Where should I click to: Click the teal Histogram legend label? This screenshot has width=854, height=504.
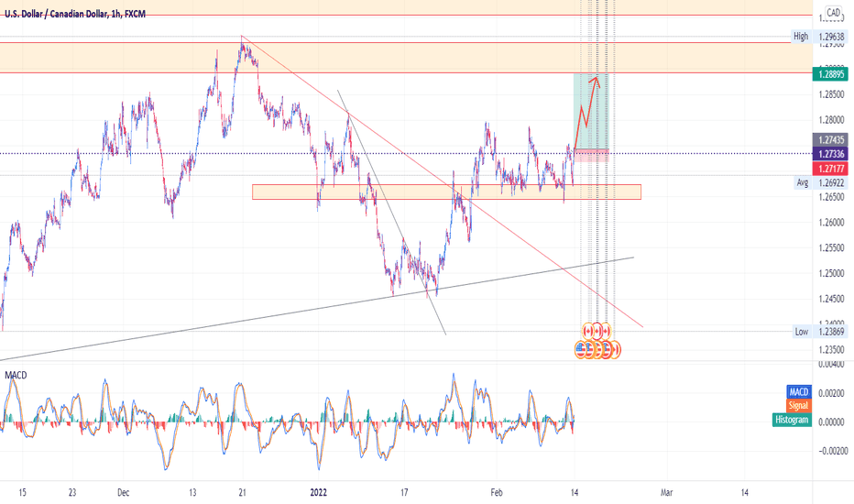click(x=792, y=420)
